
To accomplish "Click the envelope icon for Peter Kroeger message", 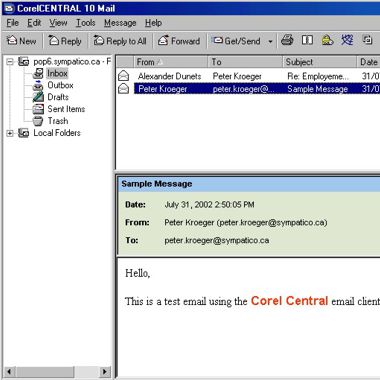I will point(124,89).
